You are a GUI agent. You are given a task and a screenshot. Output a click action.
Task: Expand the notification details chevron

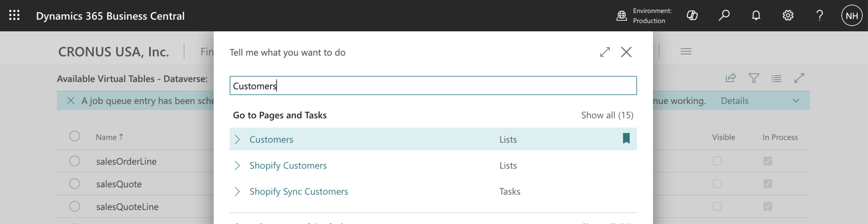coord(796,101)
